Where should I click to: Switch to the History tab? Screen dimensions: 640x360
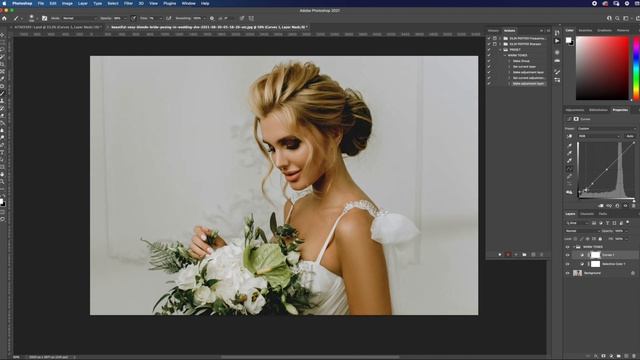click(493, 31)
